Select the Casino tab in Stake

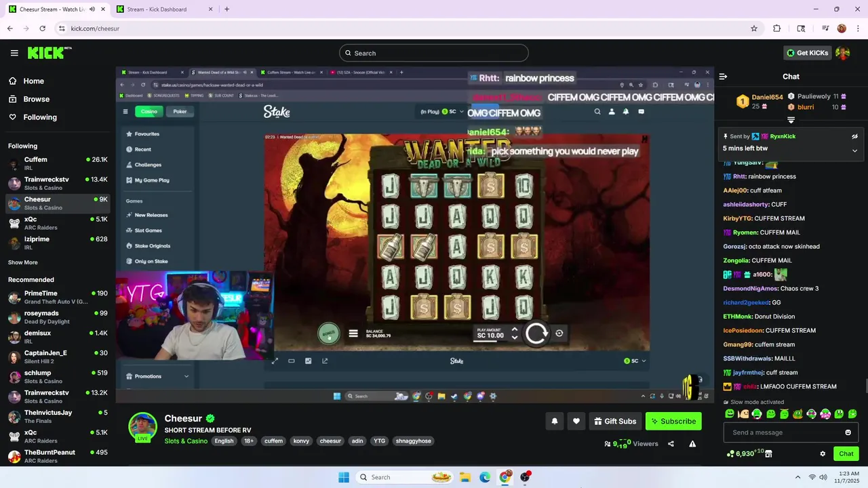tap(149, 111)
